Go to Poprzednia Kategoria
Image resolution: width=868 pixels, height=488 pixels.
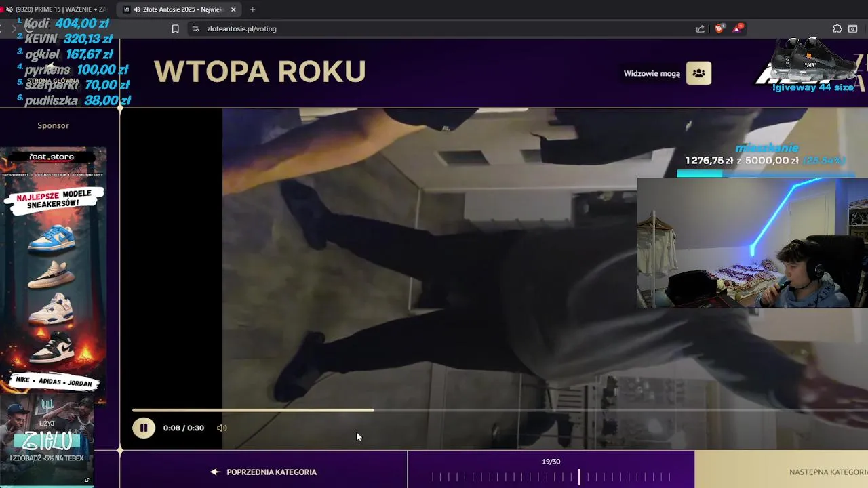[x=264, y=472]
